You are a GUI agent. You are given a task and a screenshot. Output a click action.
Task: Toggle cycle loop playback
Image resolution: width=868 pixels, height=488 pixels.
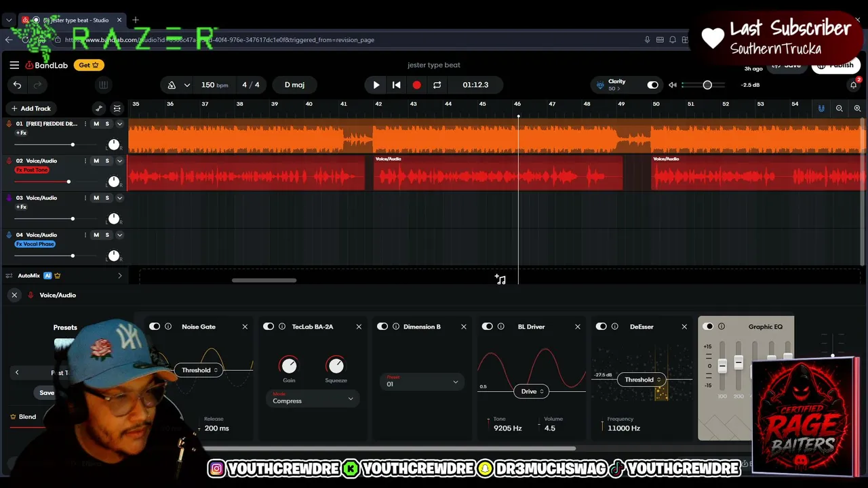point(437,85)
